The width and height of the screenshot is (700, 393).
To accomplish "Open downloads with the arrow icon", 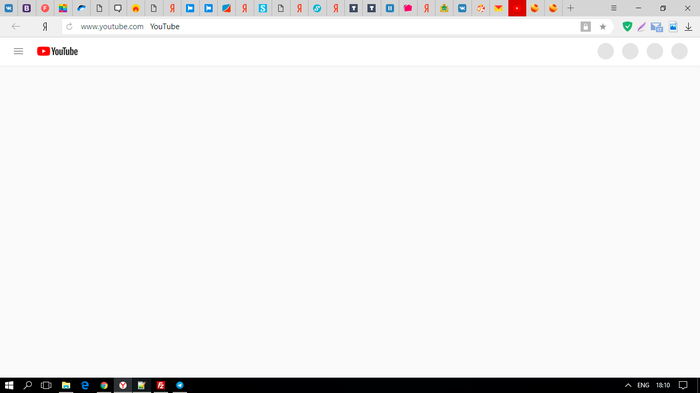I will [x=688, y=27].
